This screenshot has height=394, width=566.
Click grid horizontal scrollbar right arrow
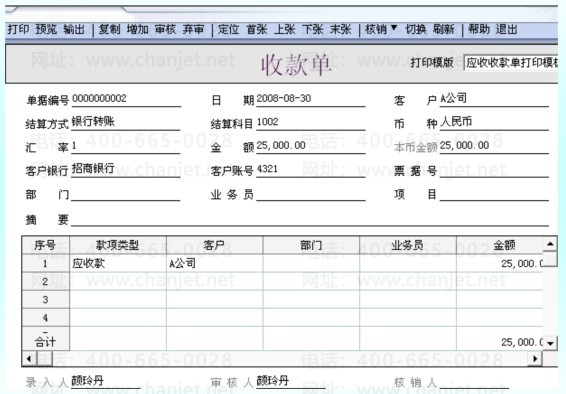click(535, 359)
